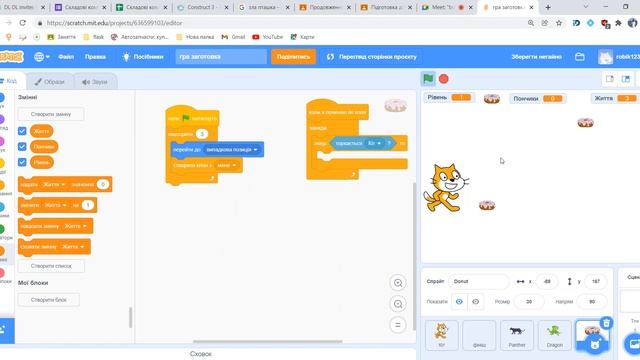Show the sprite with open eye icon
The height and width of the screenshot is (360, 640).
point(459,302)
